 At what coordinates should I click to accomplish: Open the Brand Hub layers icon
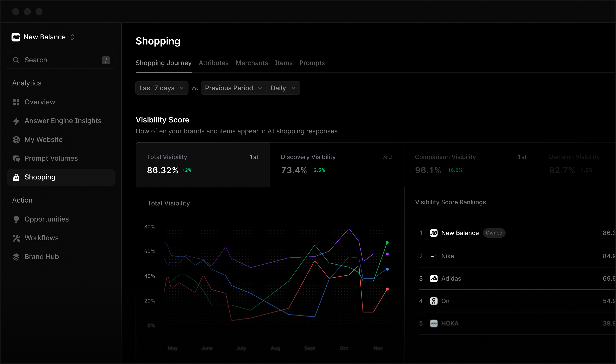[x=16, y=257]
